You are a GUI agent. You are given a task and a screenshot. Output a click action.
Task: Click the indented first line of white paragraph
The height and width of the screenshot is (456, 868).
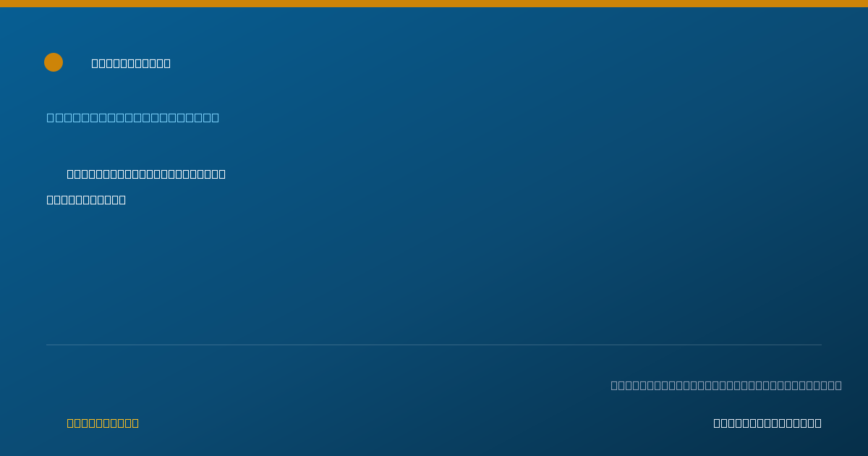click(x=146, y=174)
